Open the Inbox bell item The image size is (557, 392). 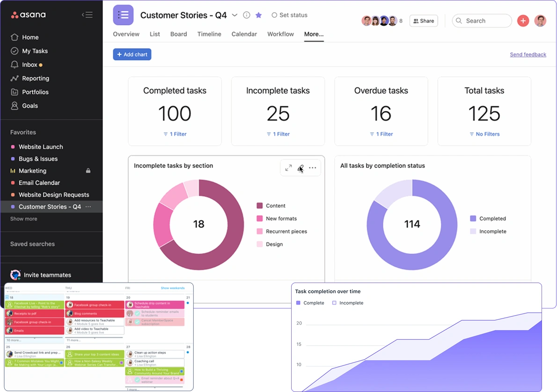coord(26,65)
